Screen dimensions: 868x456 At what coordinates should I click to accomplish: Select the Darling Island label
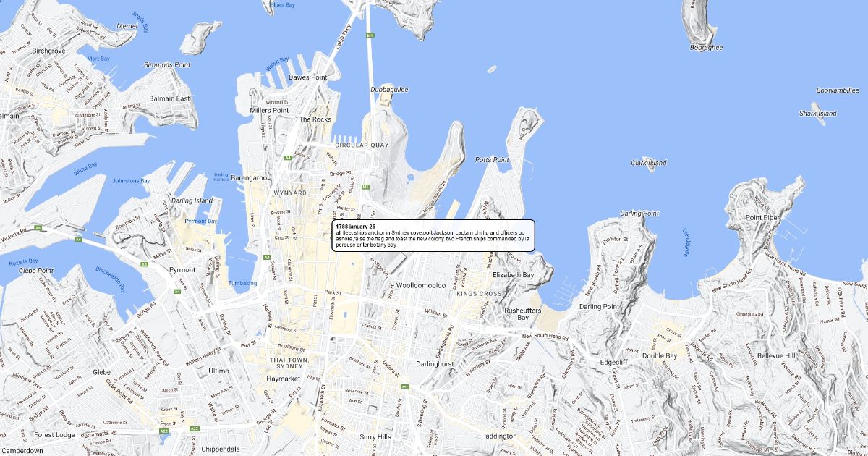tap(192, 200)
